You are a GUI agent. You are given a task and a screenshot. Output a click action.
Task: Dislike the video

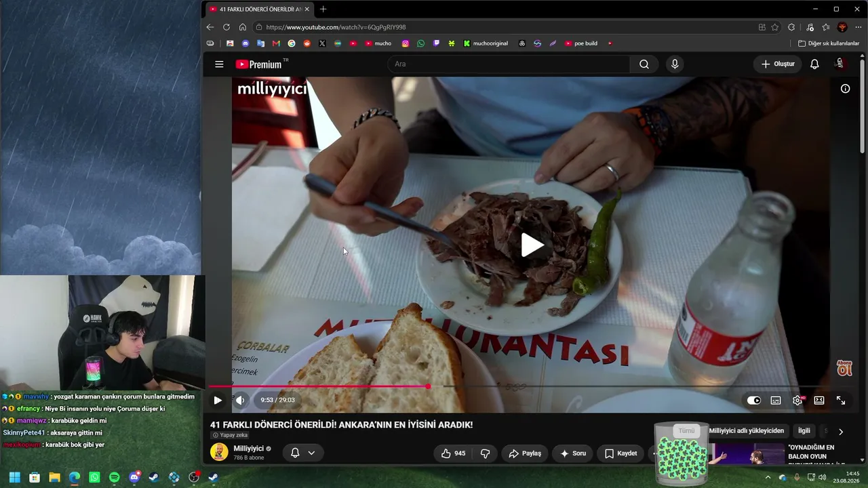tap(486, 453)
